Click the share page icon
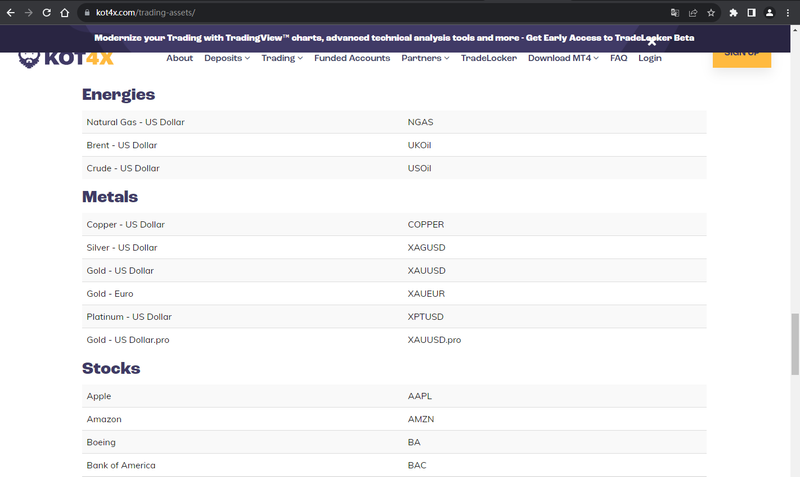The width and height of the screenshot is (800, 477). (x=693, y=13)
